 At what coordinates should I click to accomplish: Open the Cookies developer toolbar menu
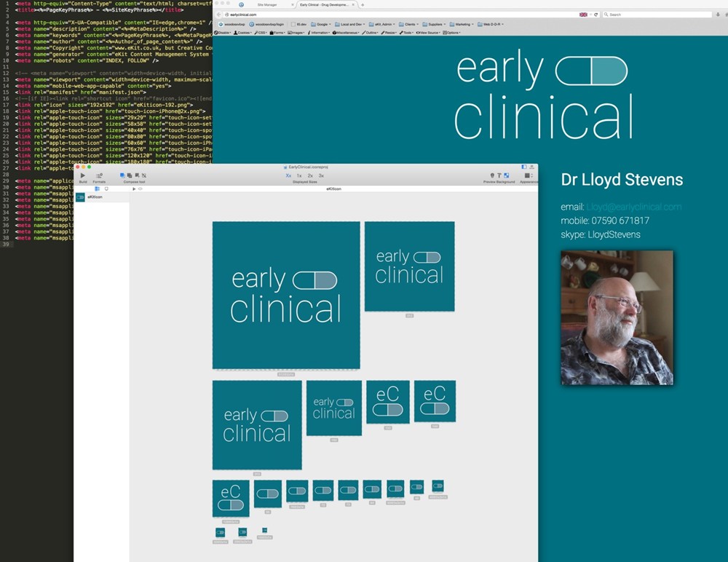point(243,33)
